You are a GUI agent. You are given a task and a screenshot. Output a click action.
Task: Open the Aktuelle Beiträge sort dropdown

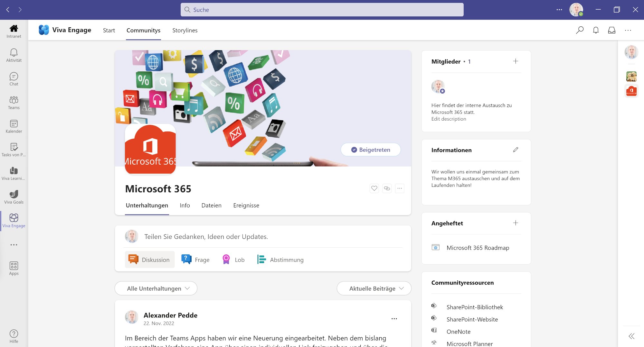tap(374, 288)
